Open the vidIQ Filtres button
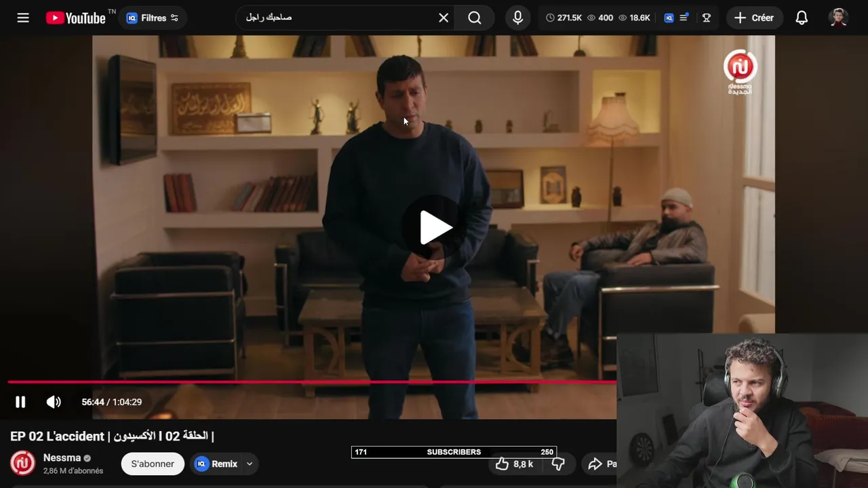The height and width of the screenshot is (488, 868). (153, 18)
